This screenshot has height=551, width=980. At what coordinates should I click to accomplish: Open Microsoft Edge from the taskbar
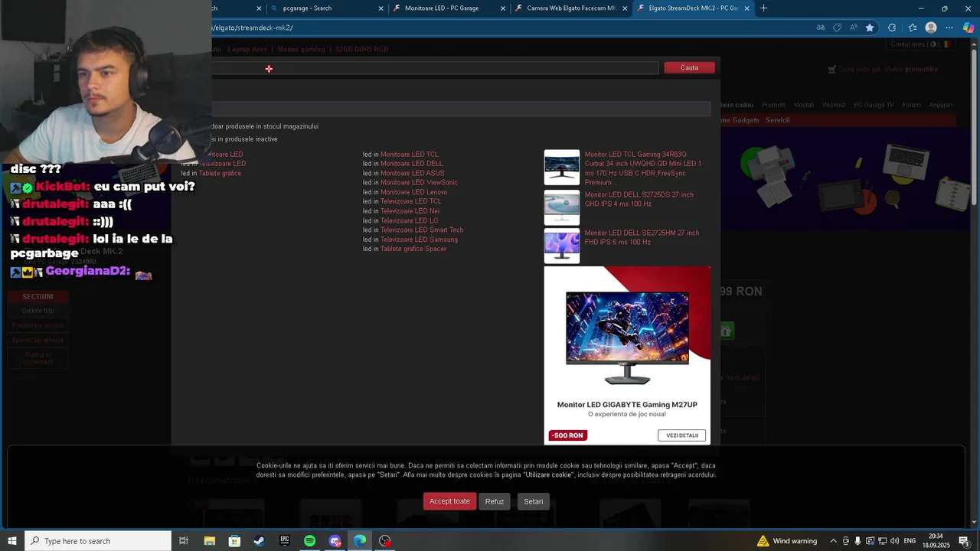click(360, 541)
